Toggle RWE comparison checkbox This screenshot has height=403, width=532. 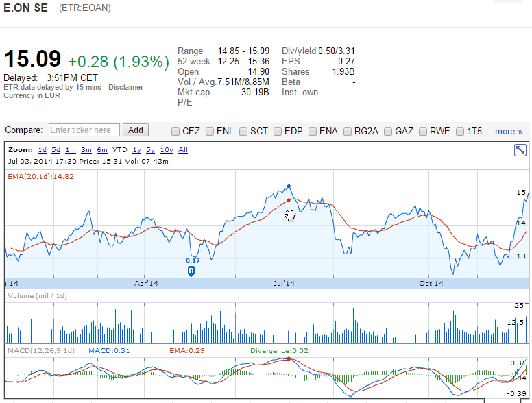423,132
